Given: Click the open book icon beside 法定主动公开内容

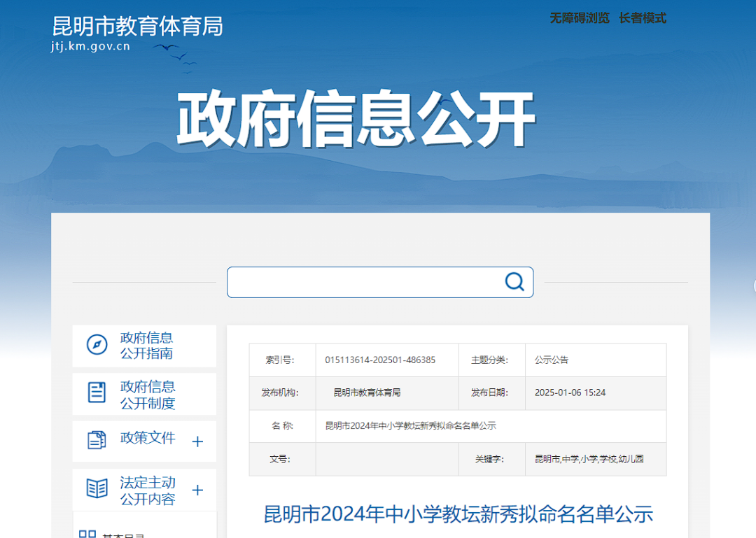Looking at the screenshot, I should click(97, 488).
